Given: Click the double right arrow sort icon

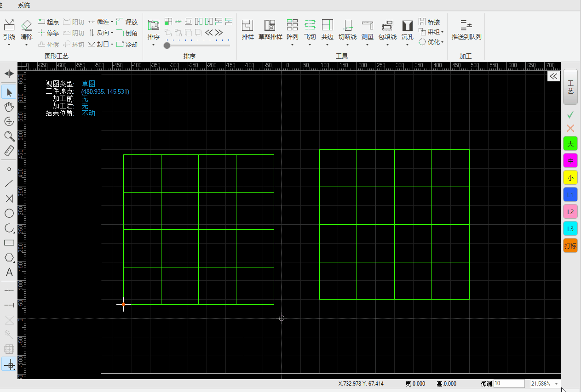Looking at the screenshot, I should 219,33.
